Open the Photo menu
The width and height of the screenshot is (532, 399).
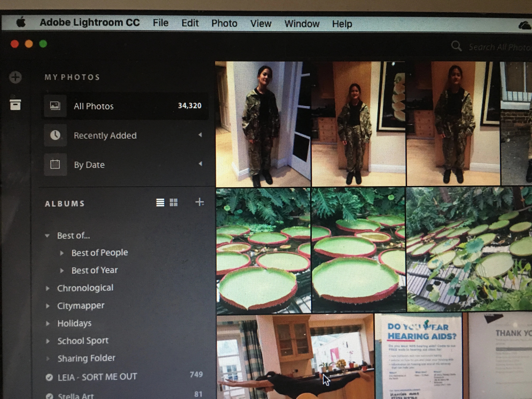224,23
